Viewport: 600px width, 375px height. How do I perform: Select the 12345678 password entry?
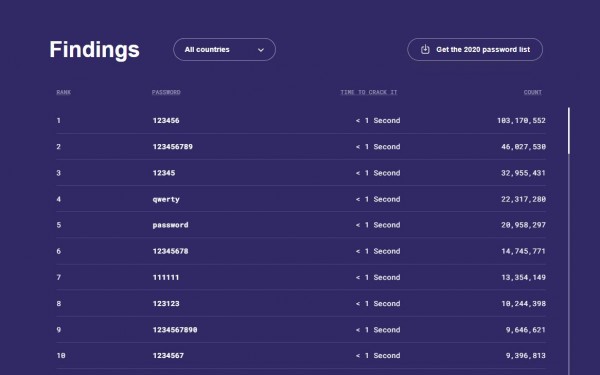[x=170, y=251]
